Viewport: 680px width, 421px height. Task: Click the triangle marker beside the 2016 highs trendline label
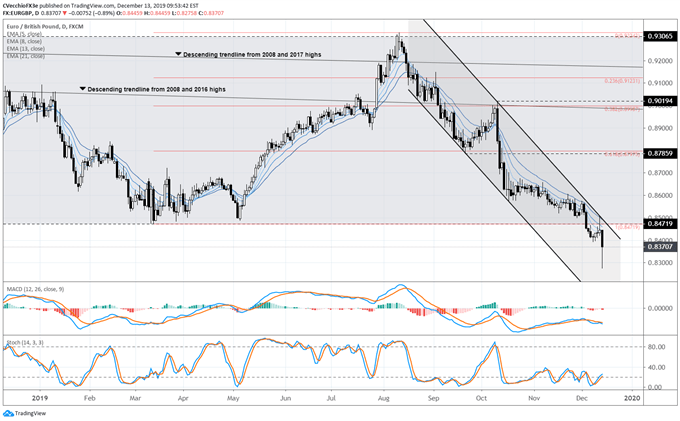(82, 89)
